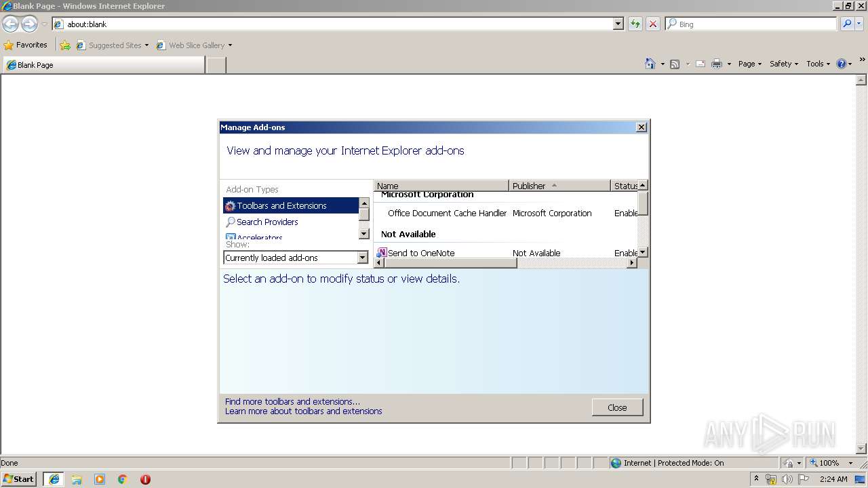Select Toolbars and Extensions add-on type
Viewport: 868px width, 488px height.
[x=291, y=205]
